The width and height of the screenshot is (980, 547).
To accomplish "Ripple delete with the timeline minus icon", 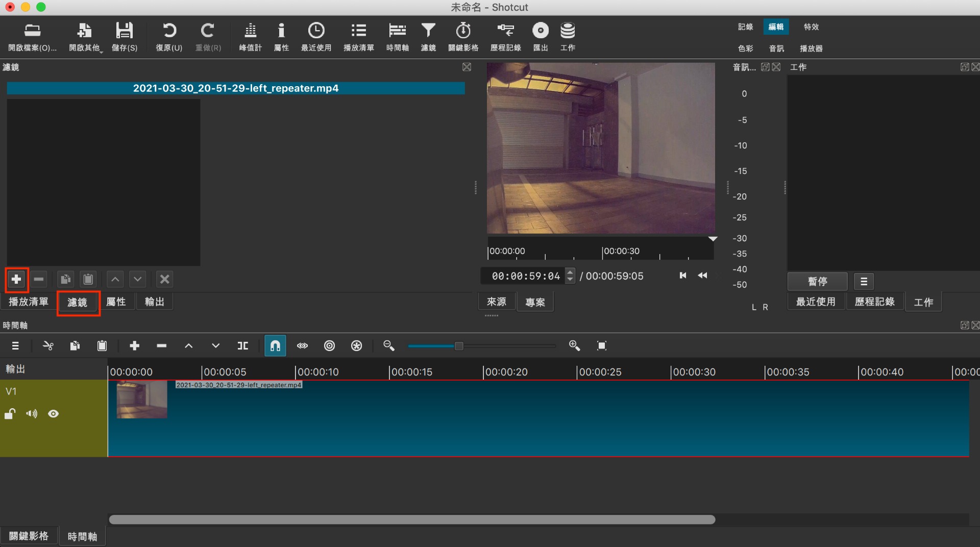I will (162, 346).
